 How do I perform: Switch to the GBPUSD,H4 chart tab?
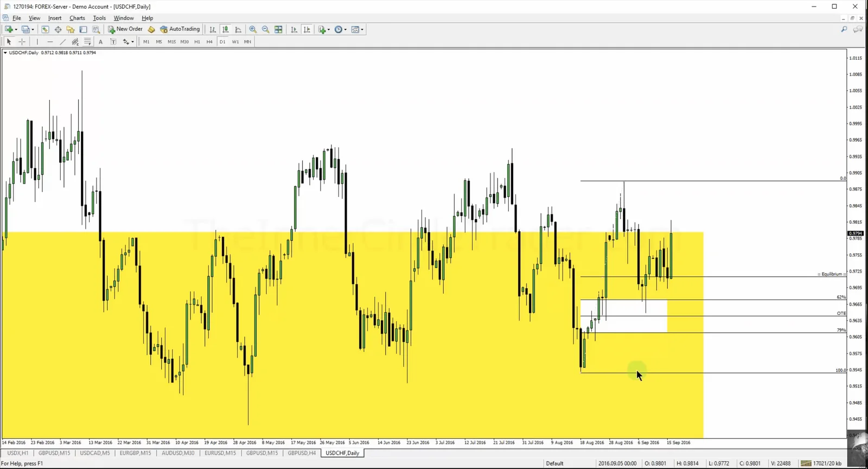(302, 453)
